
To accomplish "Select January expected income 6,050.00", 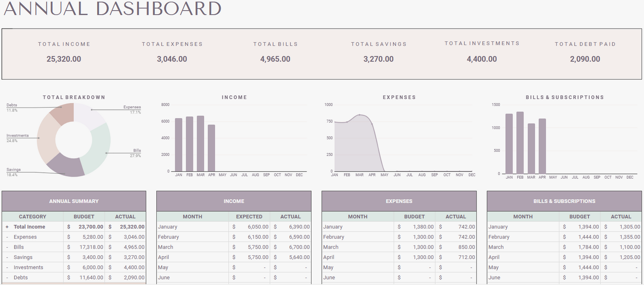I will pos(249,227).
